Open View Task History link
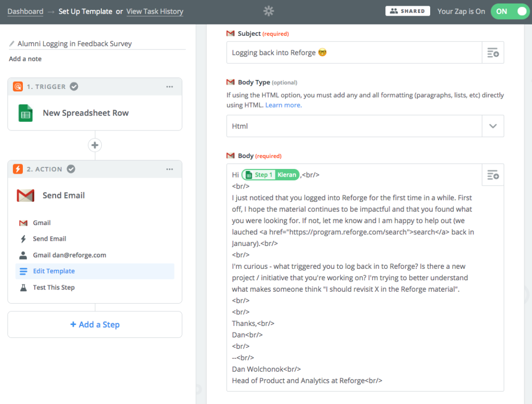 point(155,11)
